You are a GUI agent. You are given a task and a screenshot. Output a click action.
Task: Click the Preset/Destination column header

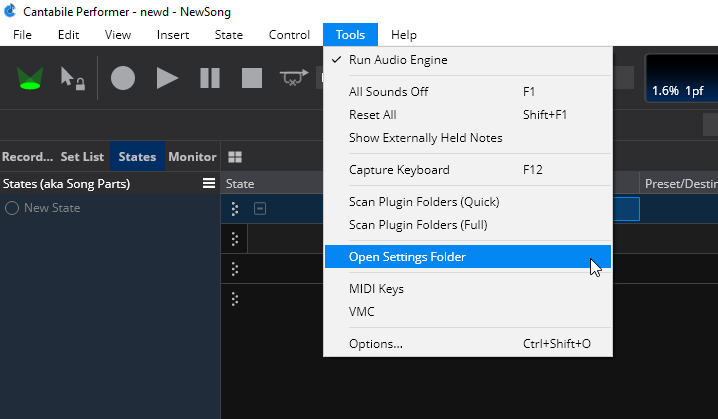click(x=681, y=184)
